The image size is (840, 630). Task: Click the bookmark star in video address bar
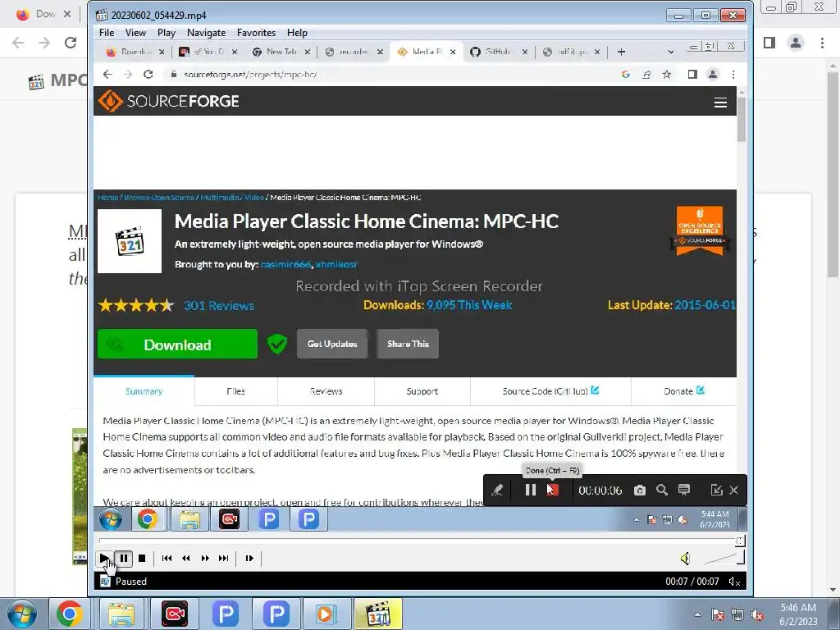666,75
